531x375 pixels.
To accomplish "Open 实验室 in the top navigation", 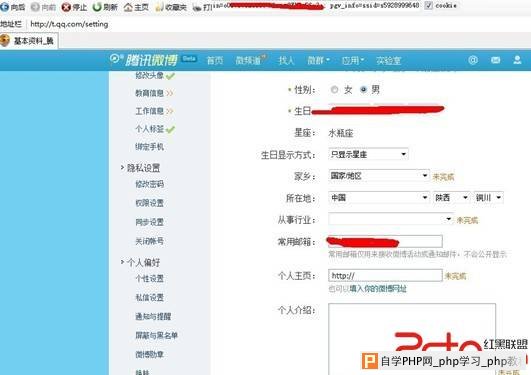I will (388, 61).
